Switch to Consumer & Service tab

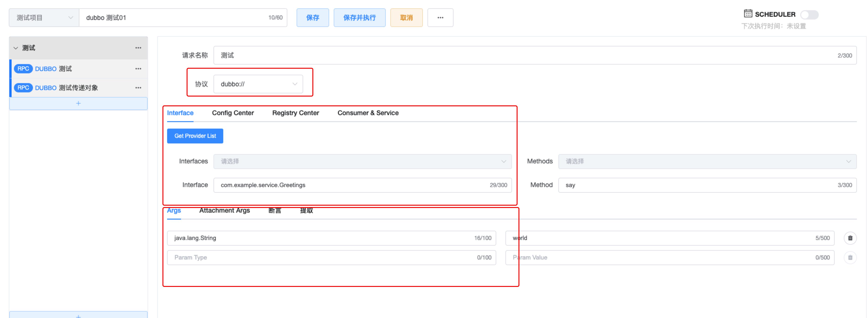pos(368,113)
